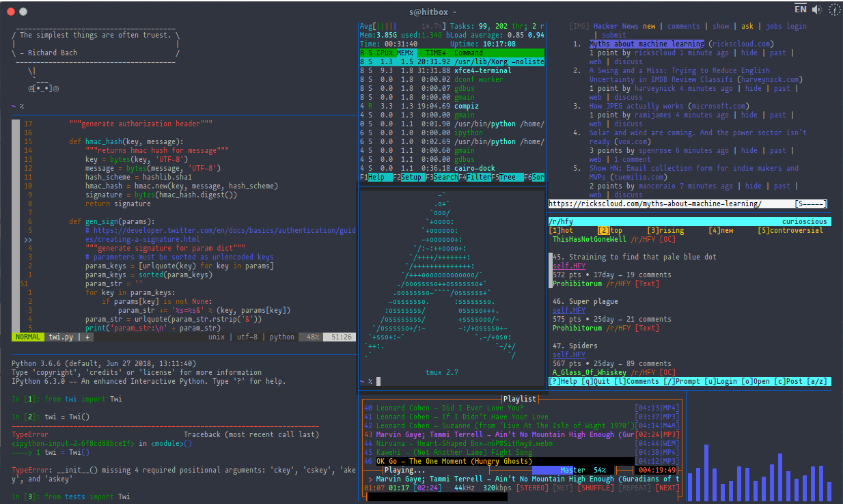Open the EN keyboard layout indicator
Image resolution: width=843 pixels, height=504 pixels.
801,9
